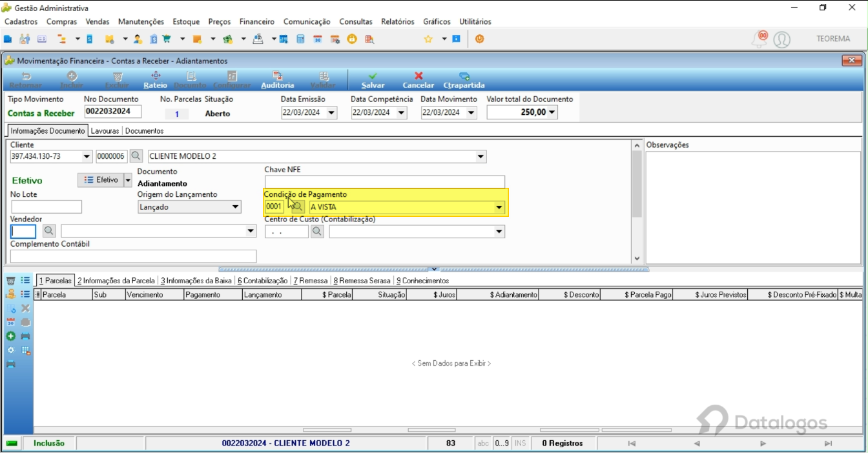The width and height of the screenshot is (868, 453).
Task: Open the Relatórios menu
Action: point(398,21)
